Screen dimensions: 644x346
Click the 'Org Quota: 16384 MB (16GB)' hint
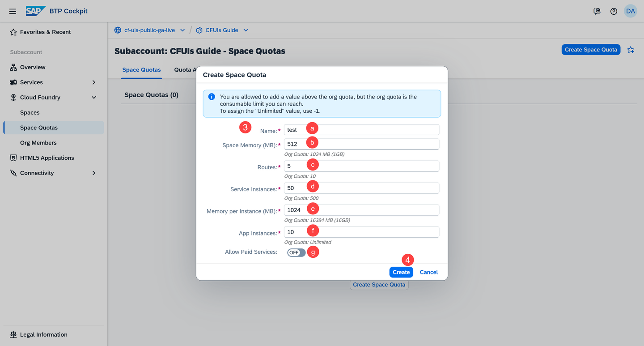317,220
